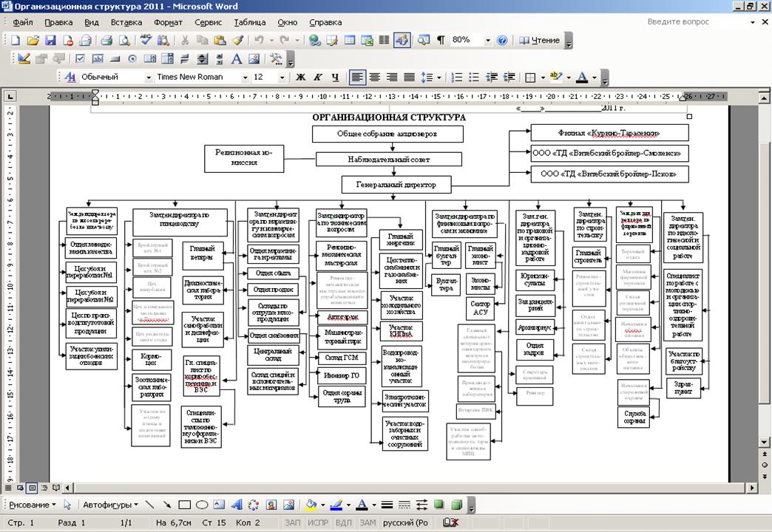Open the Вставка menu
The width and height of the screenshot is (772, 532).
126,22
